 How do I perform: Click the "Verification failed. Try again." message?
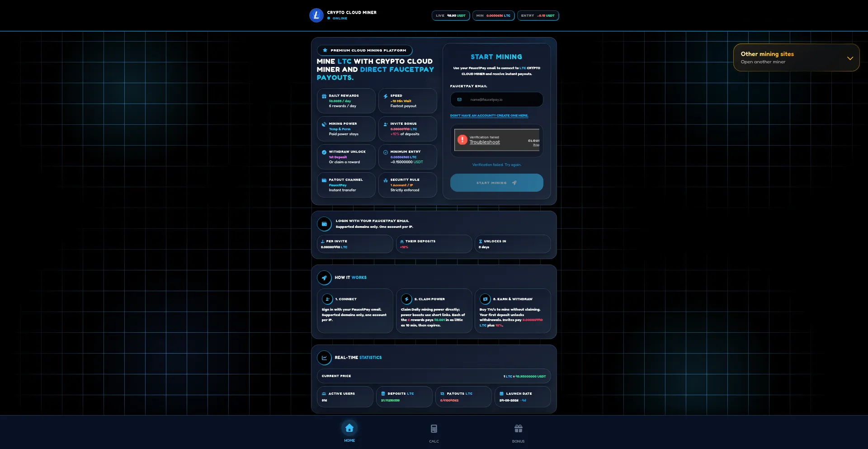point(497,165)
